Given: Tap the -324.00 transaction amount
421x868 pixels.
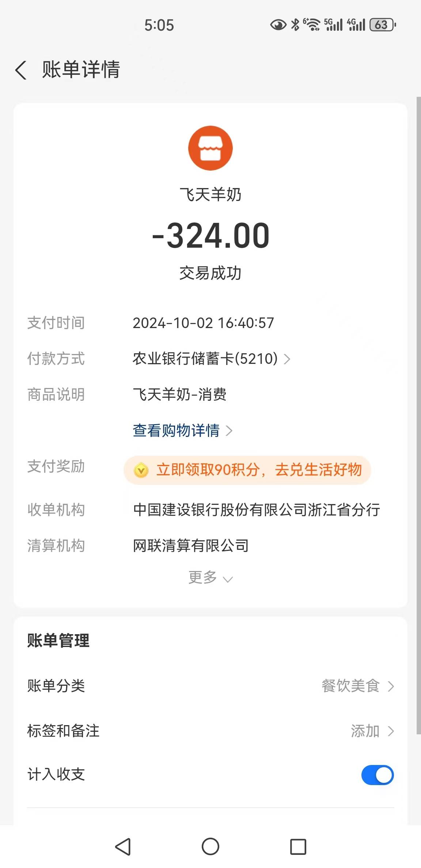Looking at the screenshot, I should [210, 236].
